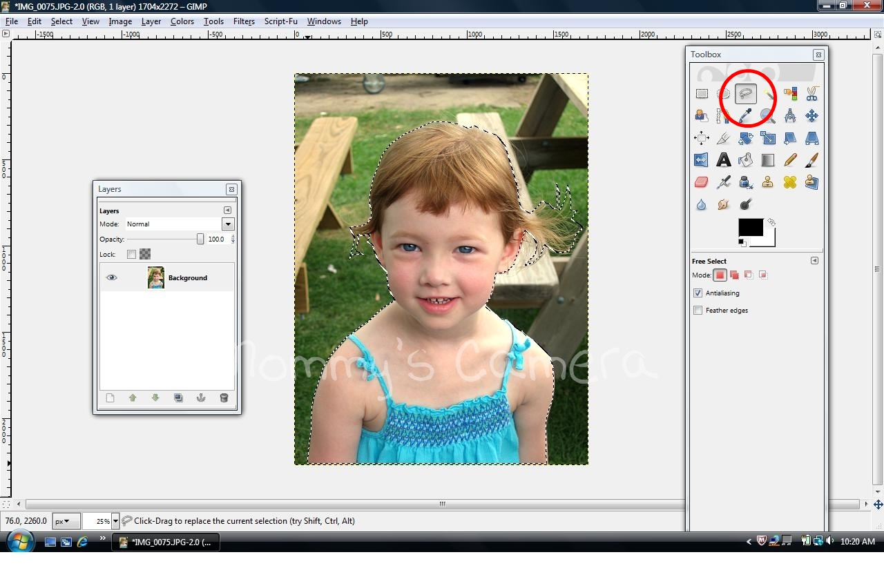Raise the layer with up arrow button

pos(133,398)
